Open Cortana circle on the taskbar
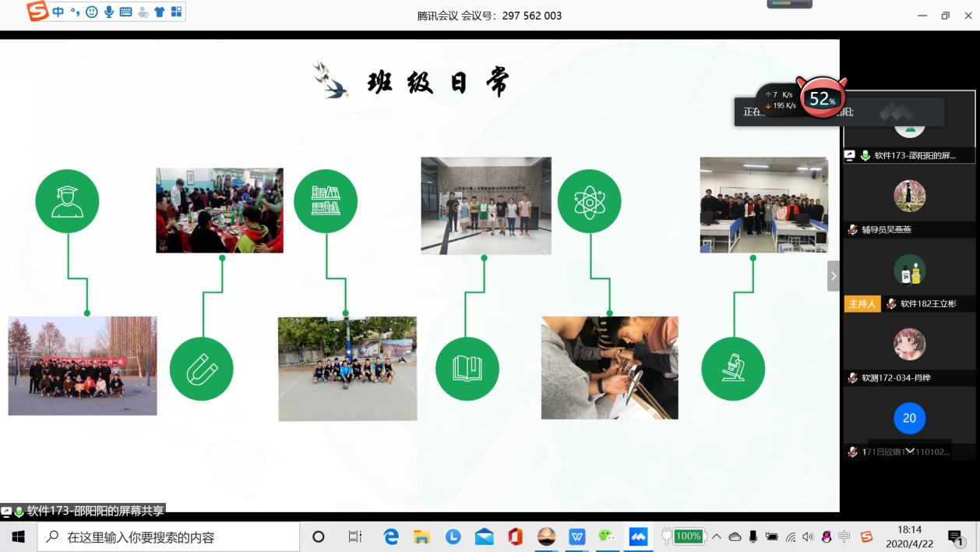980x552 pixels. [318, 537]
